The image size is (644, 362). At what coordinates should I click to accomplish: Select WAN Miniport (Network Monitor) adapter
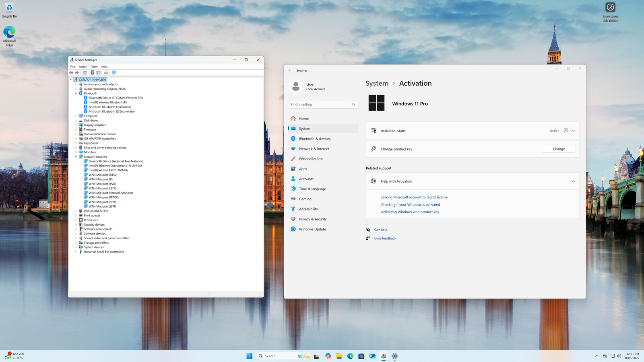[x=111, y=193]
